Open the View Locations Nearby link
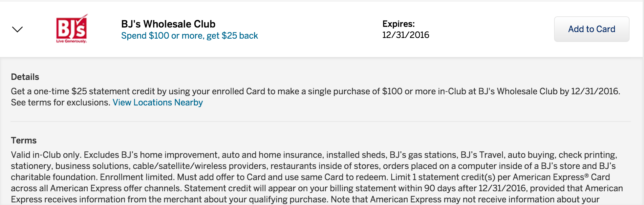Viewport: 644px width, 205px height. (x=158, y=102)
